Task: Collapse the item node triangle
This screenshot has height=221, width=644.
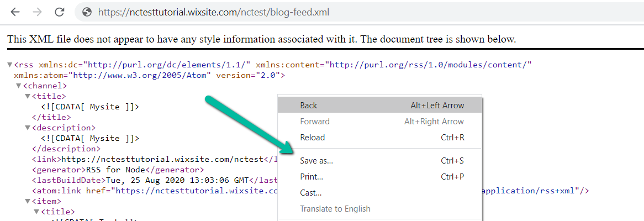Action: 28,202
